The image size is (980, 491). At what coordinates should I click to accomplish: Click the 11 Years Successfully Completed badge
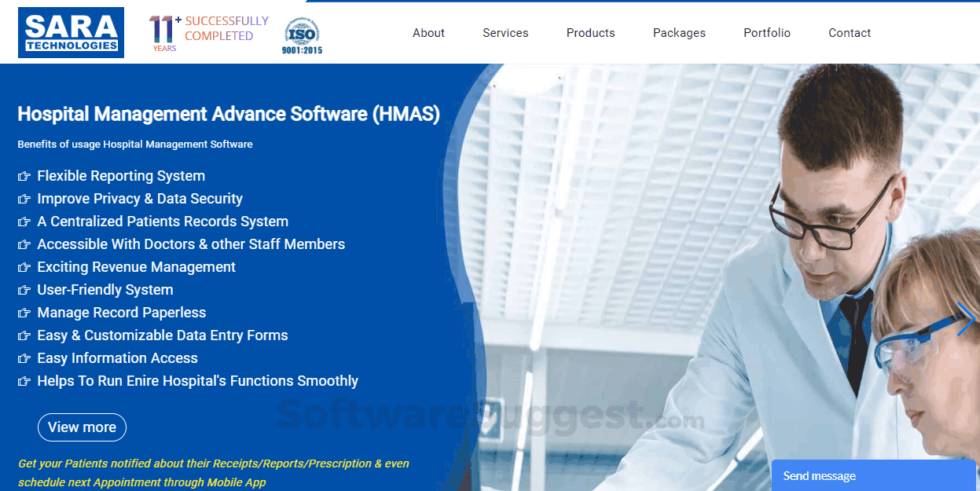tap(209, 33)
